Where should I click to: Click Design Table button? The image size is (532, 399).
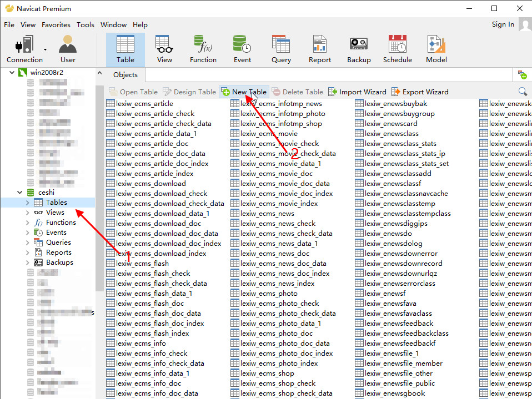[189, 92]
